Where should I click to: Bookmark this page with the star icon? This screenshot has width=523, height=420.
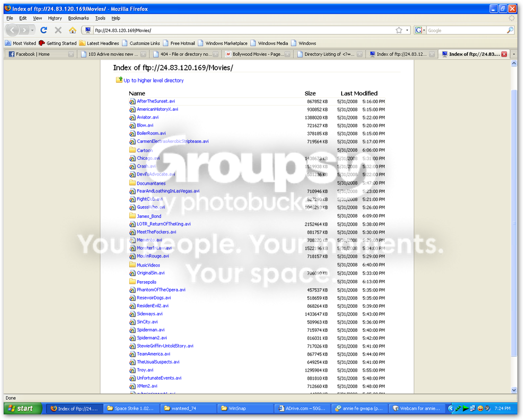399,30
